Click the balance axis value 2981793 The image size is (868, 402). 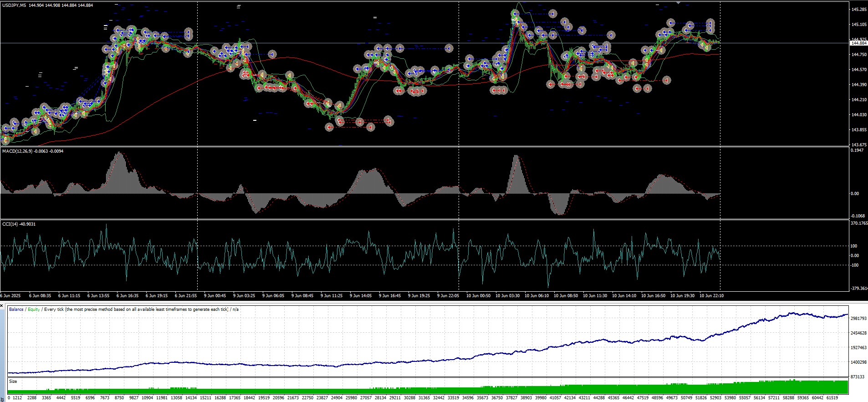pos(858,319)
